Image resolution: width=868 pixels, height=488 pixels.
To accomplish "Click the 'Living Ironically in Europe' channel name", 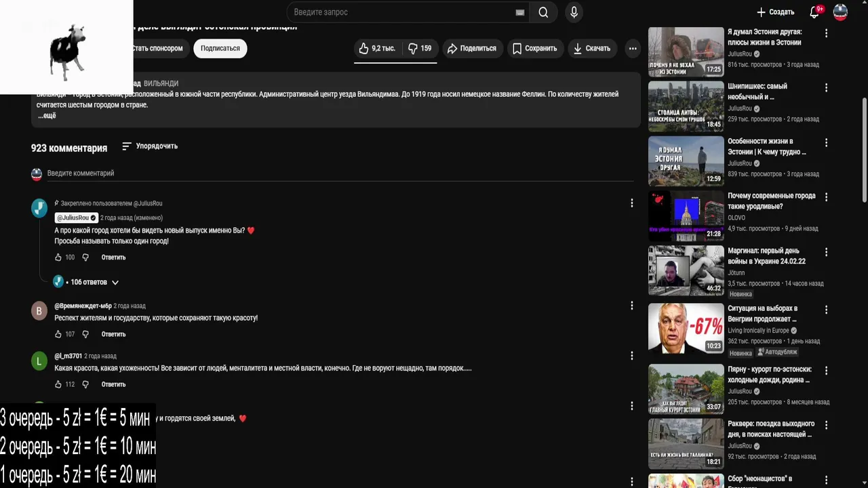I will pyautogui.click(x=758, y=330).
